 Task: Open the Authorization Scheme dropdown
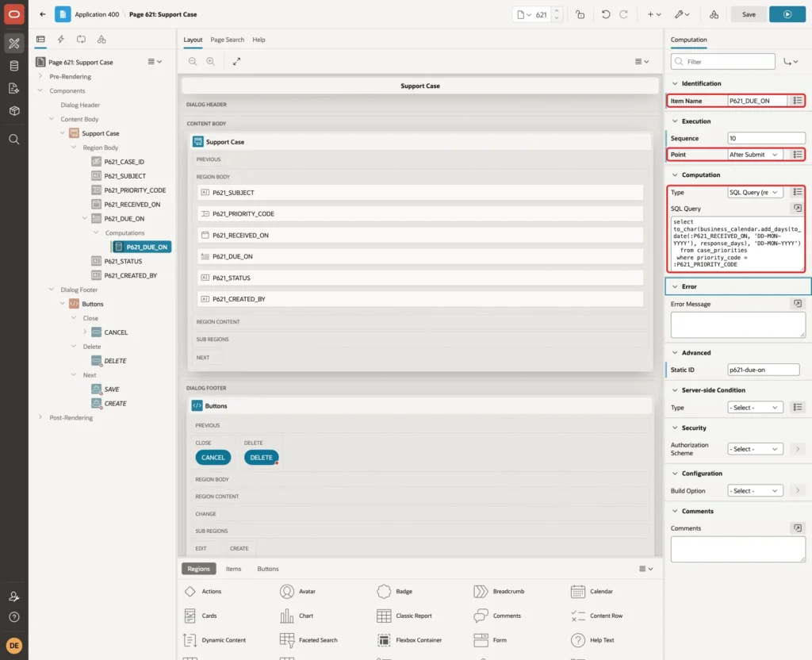[755, 449]
